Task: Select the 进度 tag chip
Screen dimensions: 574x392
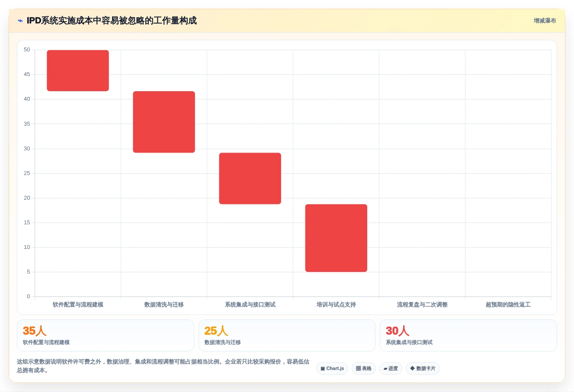Action: (x=391, y=368)
